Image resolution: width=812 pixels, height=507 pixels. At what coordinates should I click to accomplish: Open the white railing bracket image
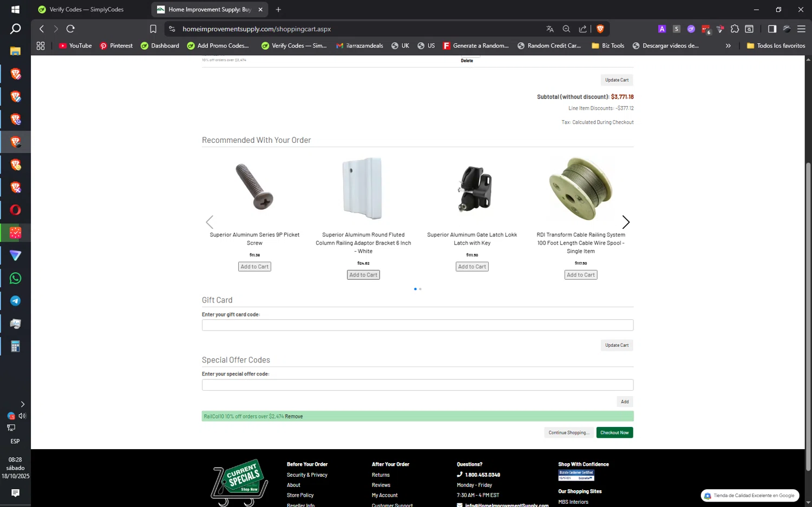pos(363,188)
